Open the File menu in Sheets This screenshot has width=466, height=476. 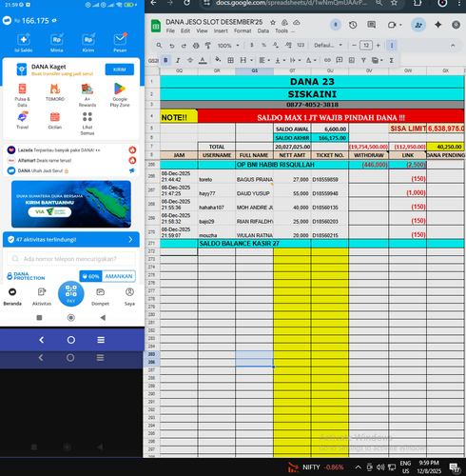tap(170, 31)
